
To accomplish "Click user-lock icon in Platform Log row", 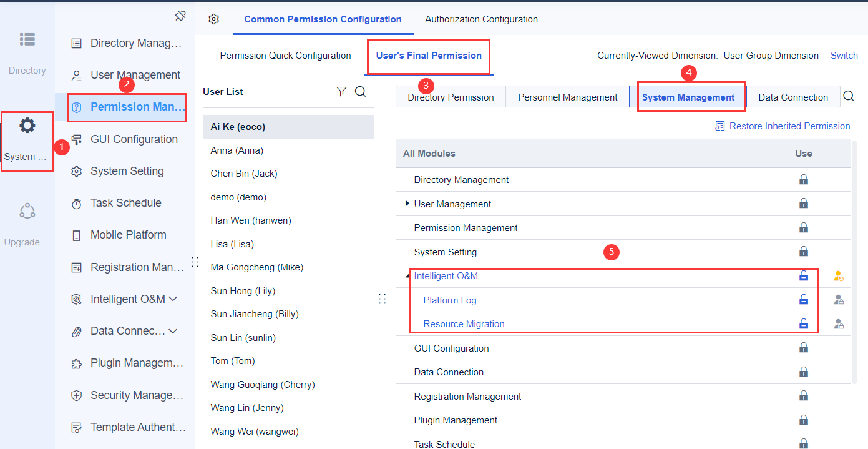I will (x=839, y=300).
